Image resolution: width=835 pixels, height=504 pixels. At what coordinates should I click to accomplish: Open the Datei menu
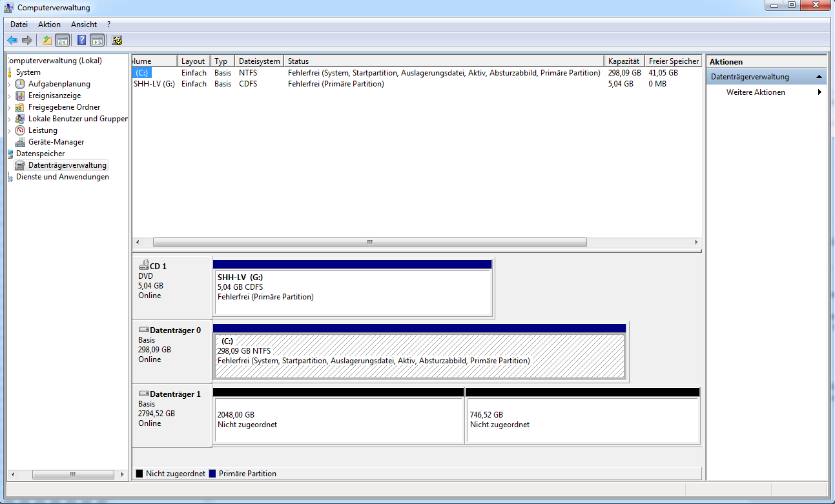(19, 25)
